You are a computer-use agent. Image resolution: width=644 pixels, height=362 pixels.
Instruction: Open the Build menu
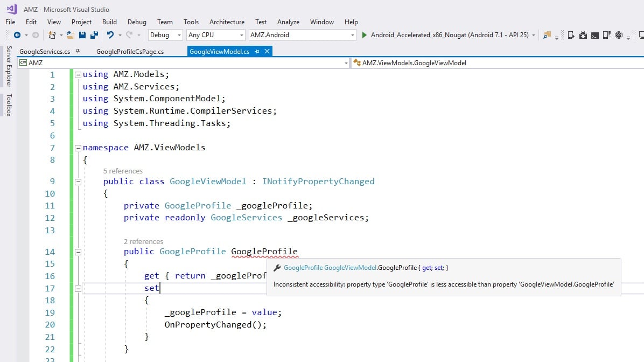click(x=109, y=22)
